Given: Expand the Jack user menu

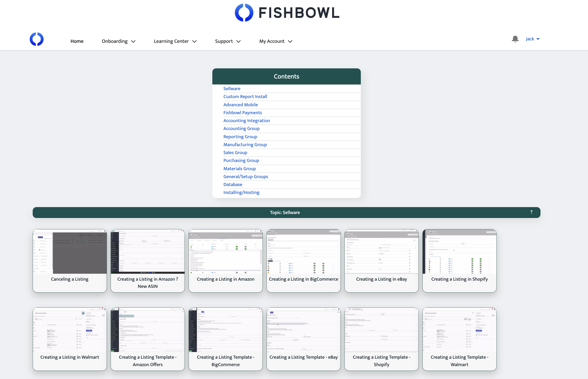Looking at the screenshot, I should tap(532, 39).
